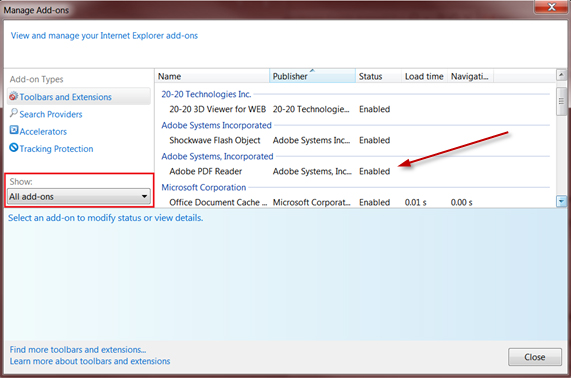Click the Search Providers magnifier icon
The image size is (571, 378).
click(13, 113)
